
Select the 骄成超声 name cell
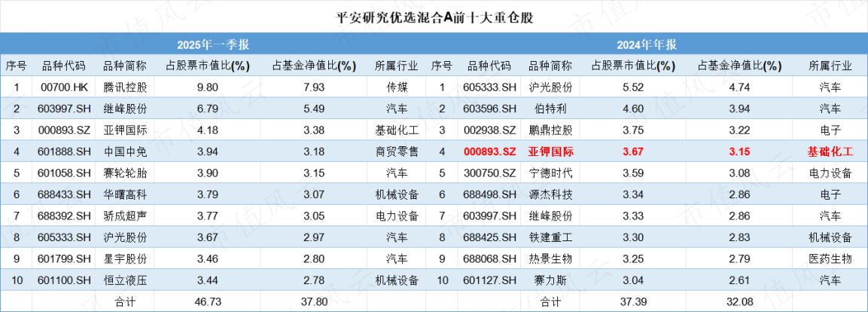125,216
